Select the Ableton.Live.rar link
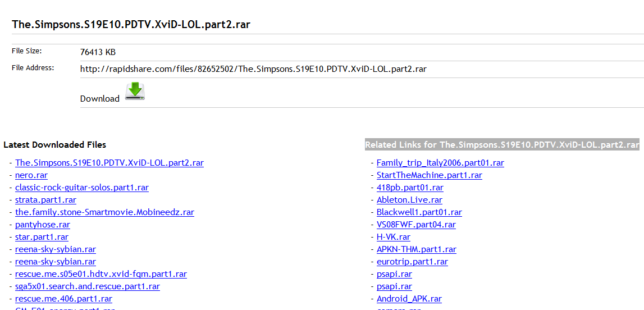 point(409,200)
